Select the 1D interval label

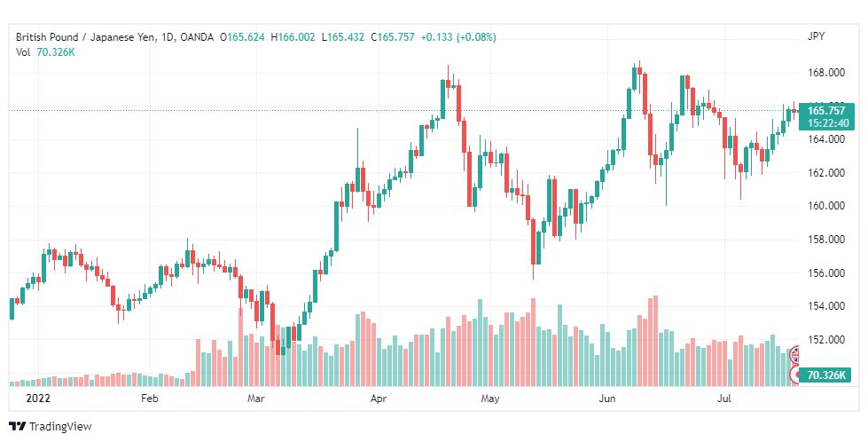tap(166, 37)
